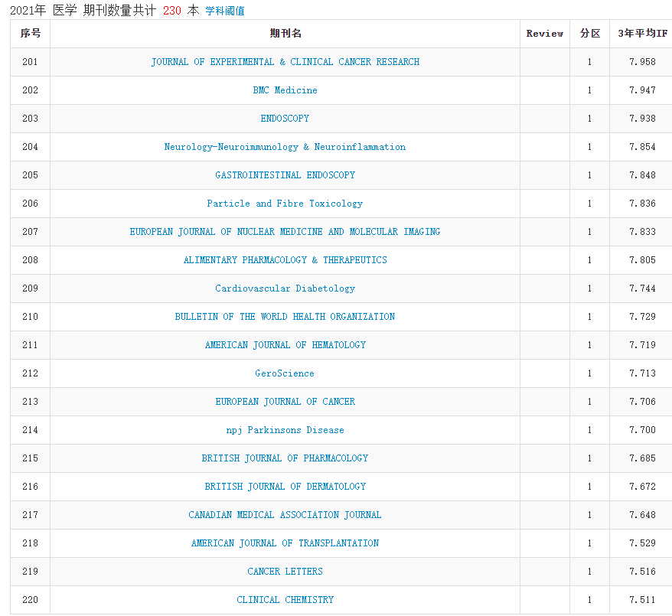Click the 分区 column header
Screen dimensions: 672x616
[589, 34]
